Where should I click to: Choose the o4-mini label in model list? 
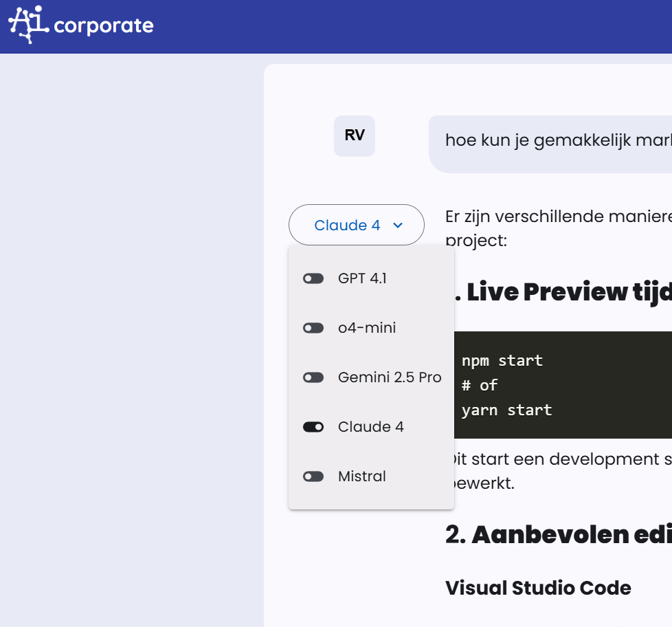tap(367, 328)
